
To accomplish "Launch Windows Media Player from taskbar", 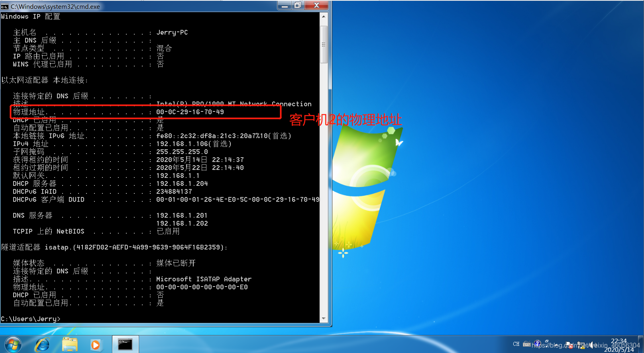I will (96, 345).
